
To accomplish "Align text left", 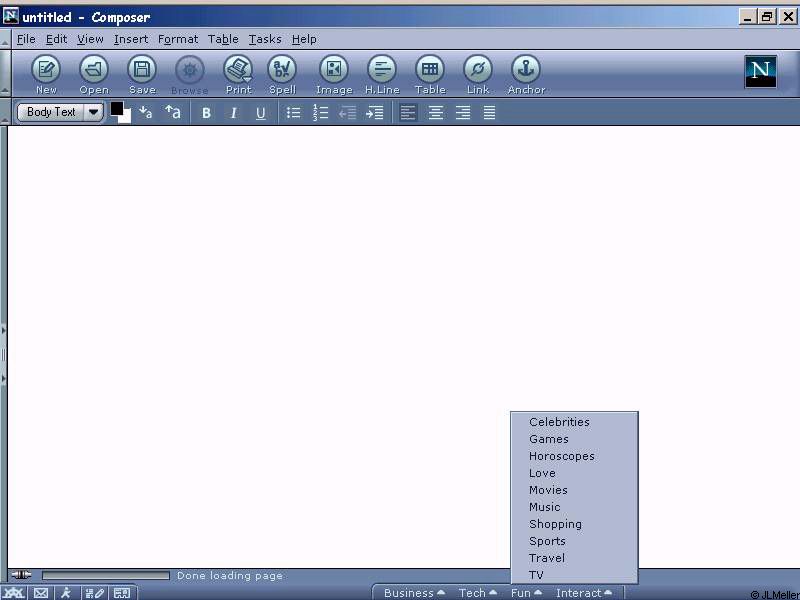I will 408,112.
